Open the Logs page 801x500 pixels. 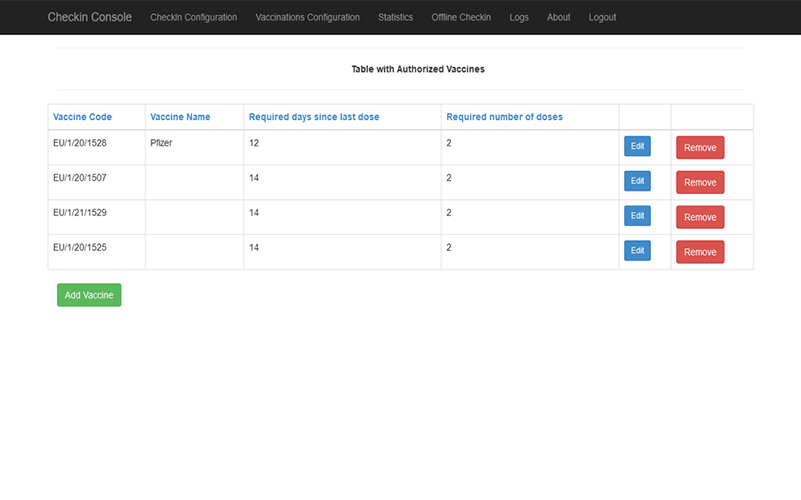tap(519, 17)
